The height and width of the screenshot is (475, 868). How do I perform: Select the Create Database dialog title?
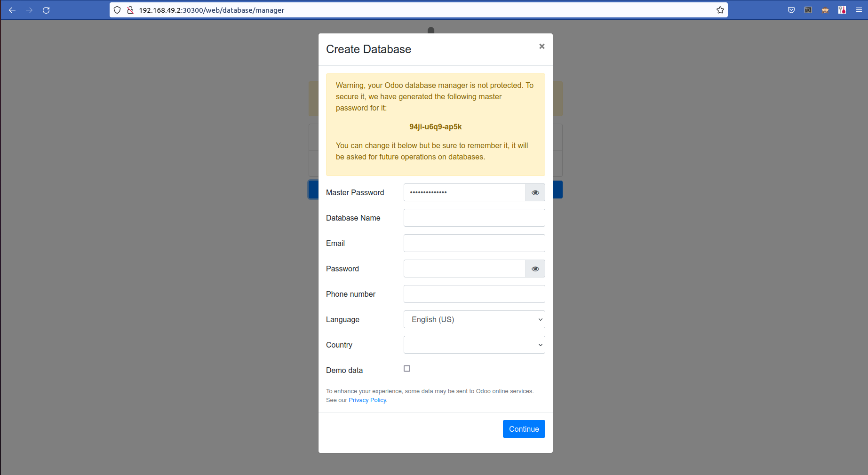[368, 49]
